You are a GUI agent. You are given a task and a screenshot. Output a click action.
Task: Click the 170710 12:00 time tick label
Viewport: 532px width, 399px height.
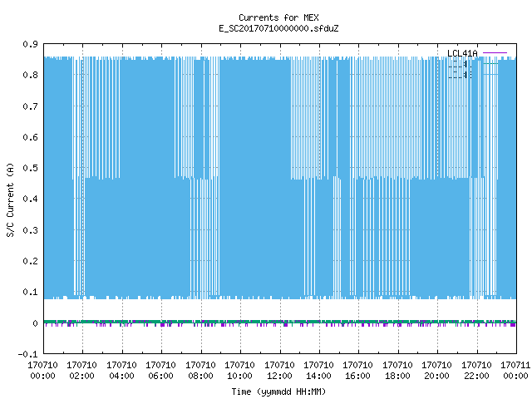point(279,371)
